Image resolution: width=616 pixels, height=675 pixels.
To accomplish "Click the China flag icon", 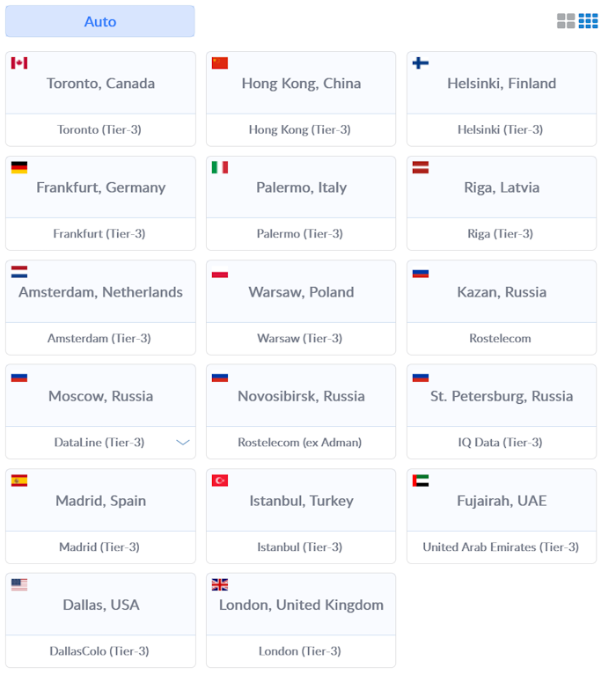I will pos(220,62).
